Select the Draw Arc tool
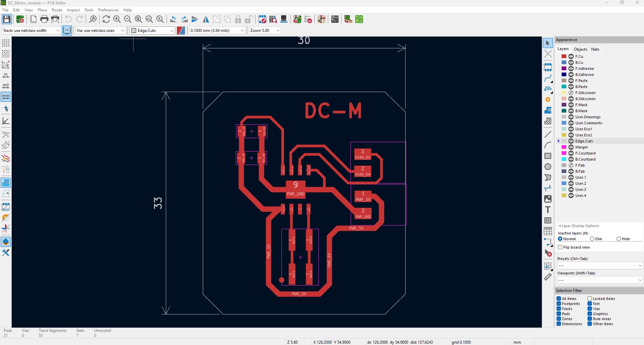Image resolution: width=644 pixels, height=345 pixels. click(548, 145)
